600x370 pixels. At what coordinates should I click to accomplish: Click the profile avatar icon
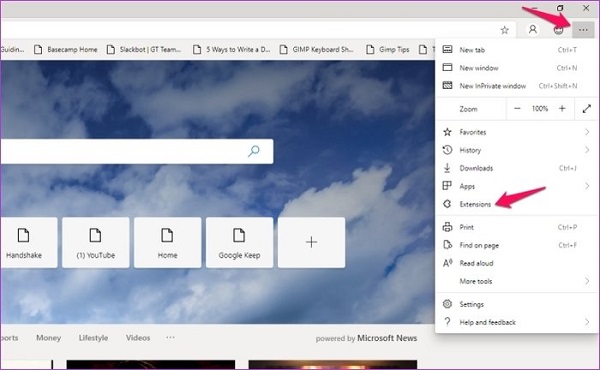(x=532, y=29)
